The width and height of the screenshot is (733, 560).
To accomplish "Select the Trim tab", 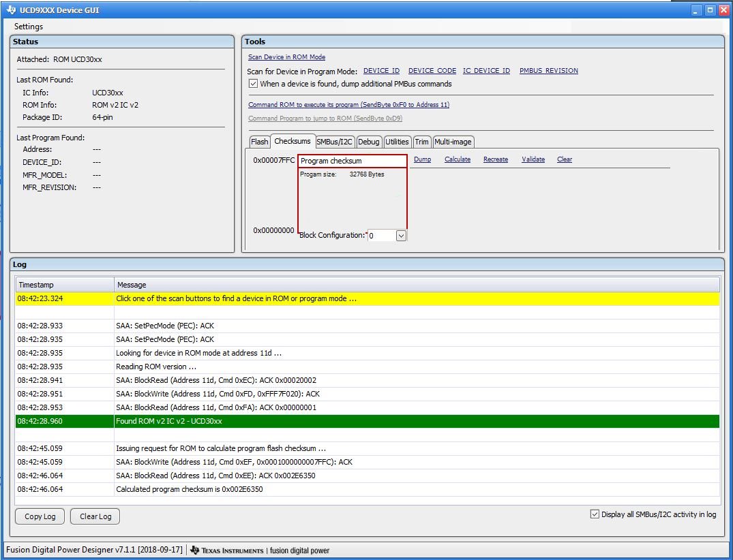I will (421, 142).
